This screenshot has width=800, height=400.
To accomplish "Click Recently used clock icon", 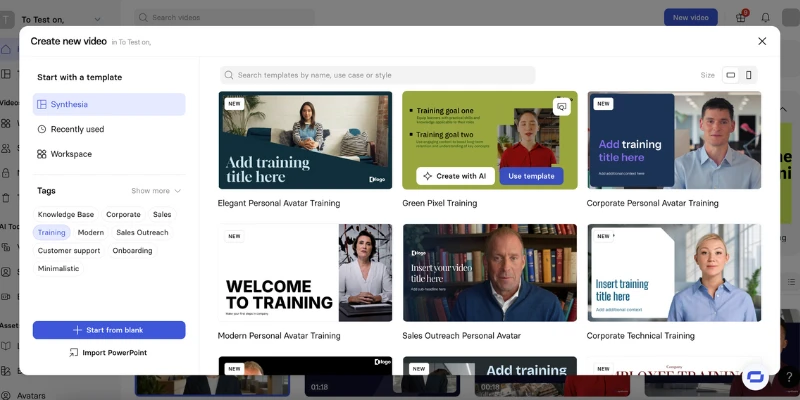I will [42, 129].
